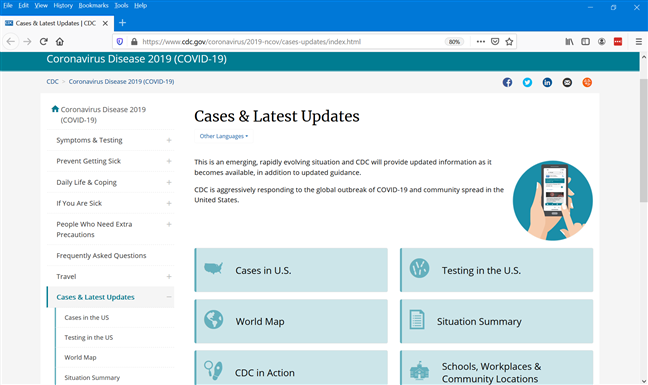Screen dimensions: 648x385
Task: Share page via email icon
Action: coord(567,82)
